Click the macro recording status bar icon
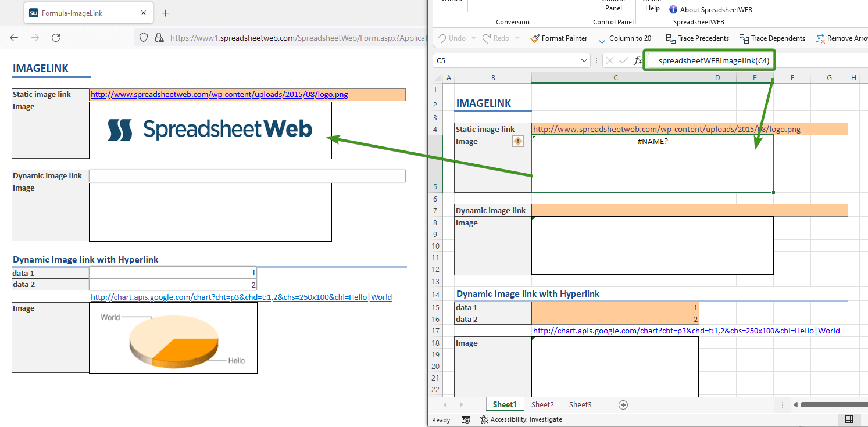The width and height of the screenshot is (868, 427). tap(466, 419)
